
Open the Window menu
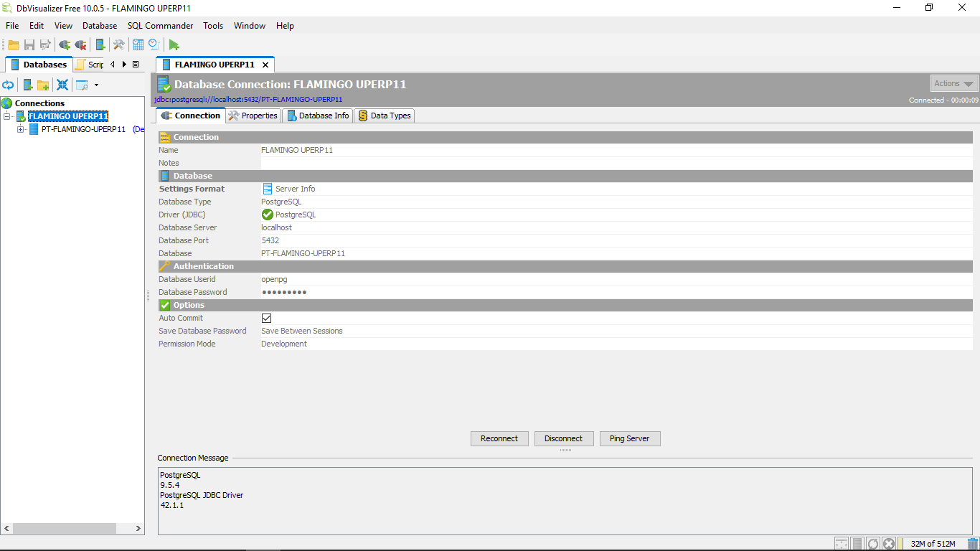click(250, 25)
